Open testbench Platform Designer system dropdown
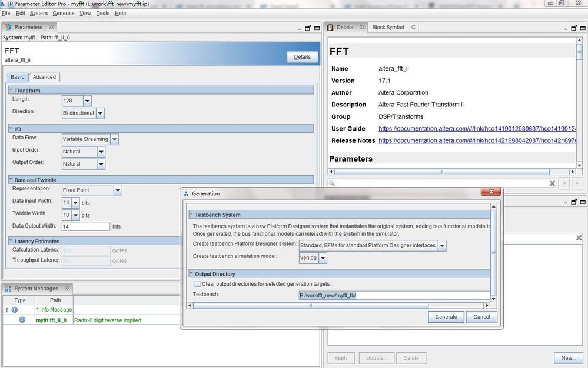The image size is (588, 368). pos(442,246)
